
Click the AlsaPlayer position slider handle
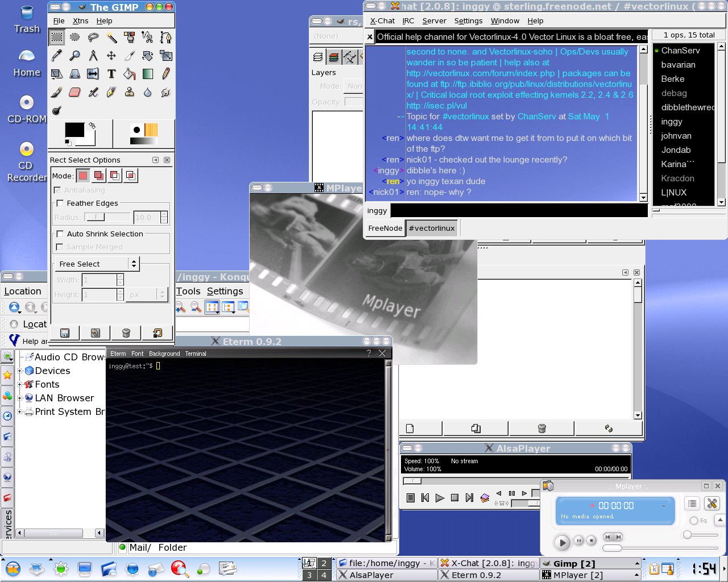[x=412, y=481]
